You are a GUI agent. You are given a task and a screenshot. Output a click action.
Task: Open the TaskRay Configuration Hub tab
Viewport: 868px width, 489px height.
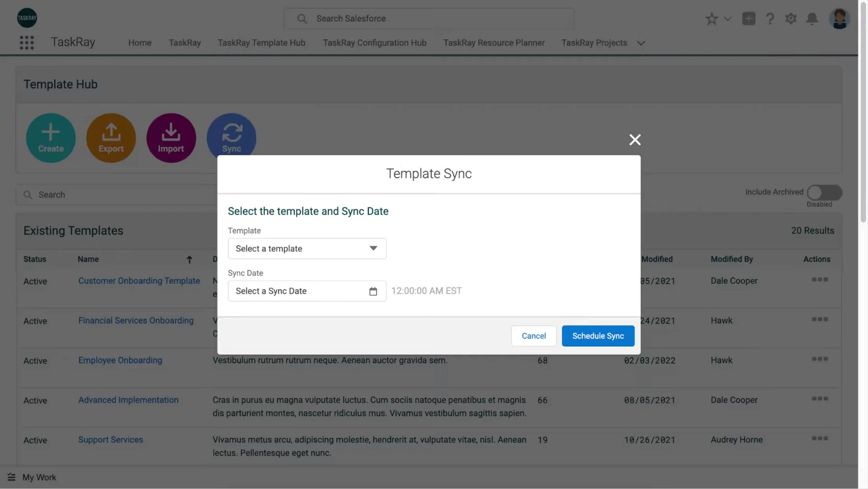point(374,43)
